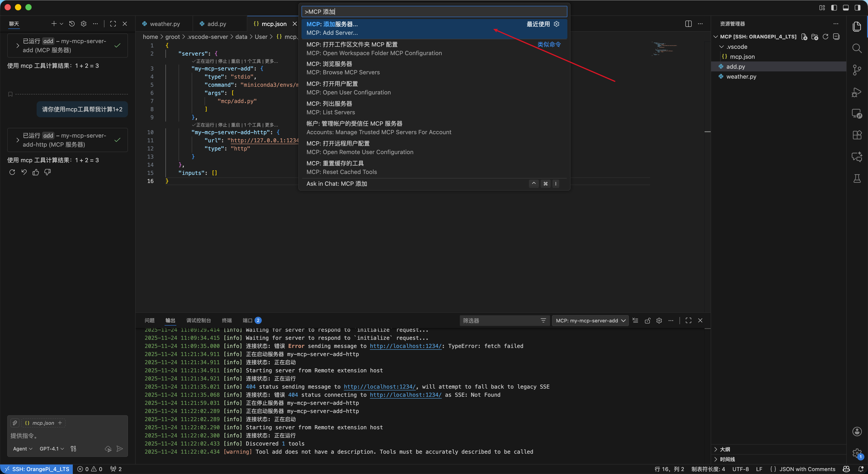868x474 pixels.
Task: Open Source Control view icon
Action: coord(856,70)
